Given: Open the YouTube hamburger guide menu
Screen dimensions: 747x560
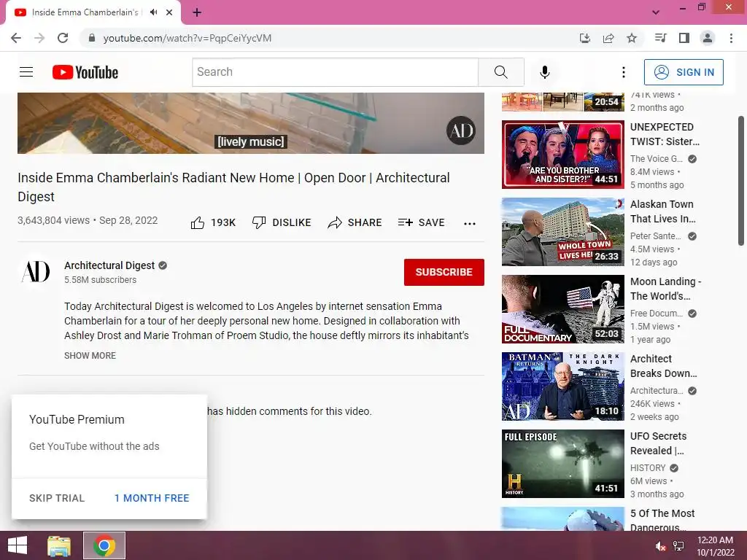Looking at the screenshot, I should coord(26,72).
